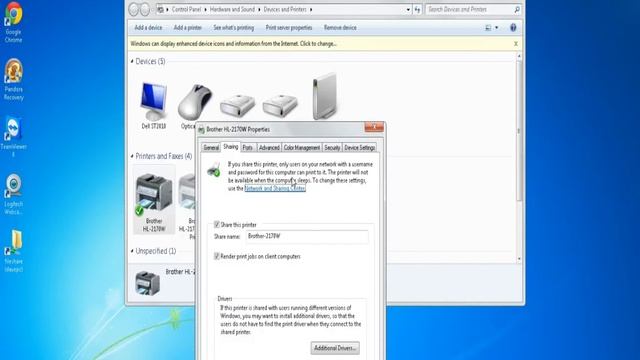The width and height of the screenshot is (640, 360).
Task: Click the Additional Drivers button
Action: pyautogui.click(x=335, y=348)
